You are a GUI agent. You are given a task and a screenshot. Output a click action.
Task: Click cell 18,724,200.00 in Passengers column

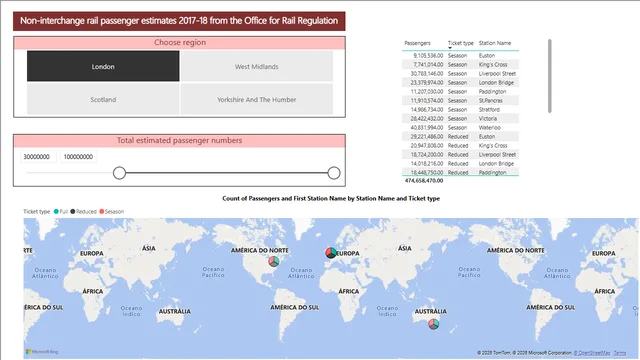click(x=427, y=155)
